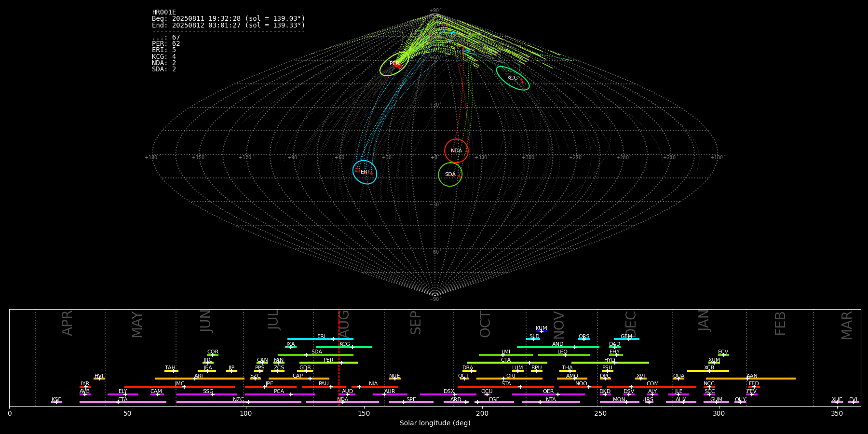Click the JXA shower bar
This screenshot has width=868, height=434.
(291, 347)
